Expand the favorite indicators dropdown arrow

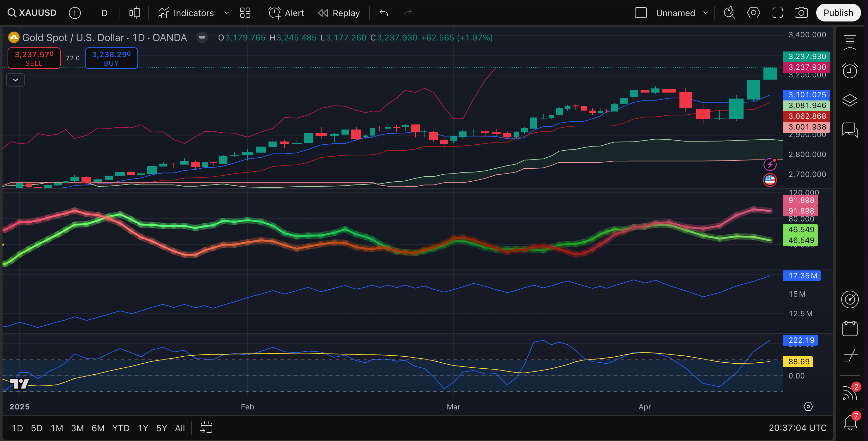(x=227, y=13)
